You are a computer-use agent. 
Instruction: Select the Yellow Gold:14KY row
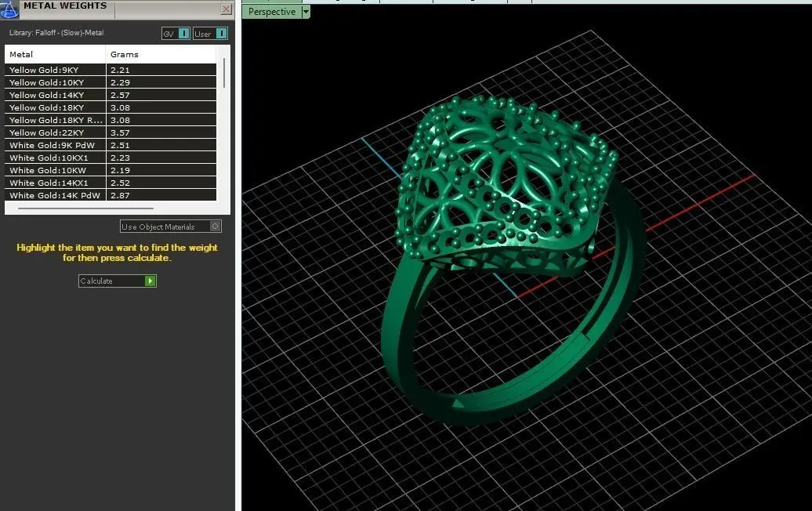(x=111, y=95)
